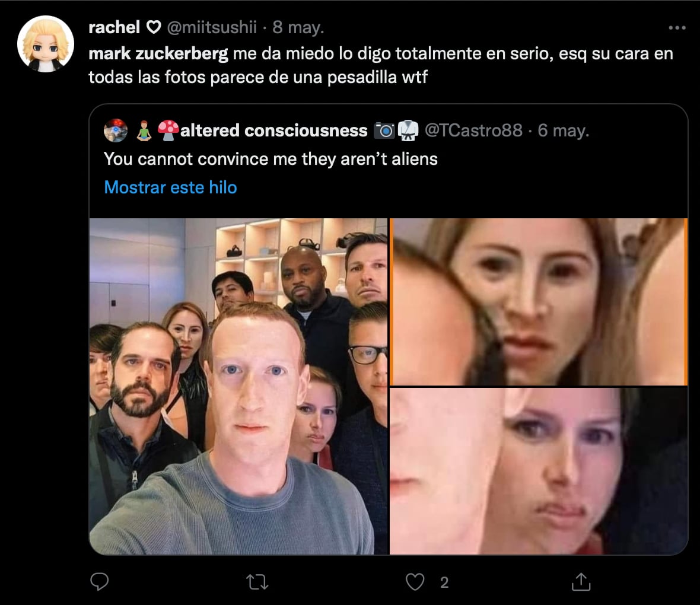The width and height of the screenshot is (700, 605).
Task: Open the share tweet icon
Action: [581, 582]
